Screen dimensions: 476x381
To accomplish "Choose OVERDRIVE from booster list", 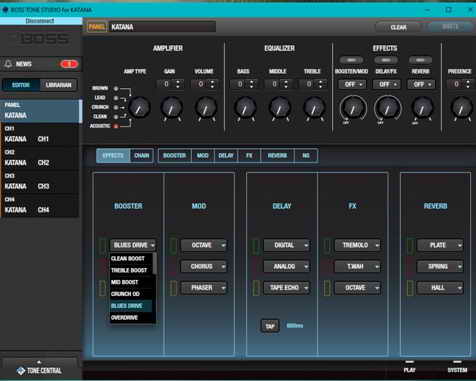I will click(x=131, y=318).
